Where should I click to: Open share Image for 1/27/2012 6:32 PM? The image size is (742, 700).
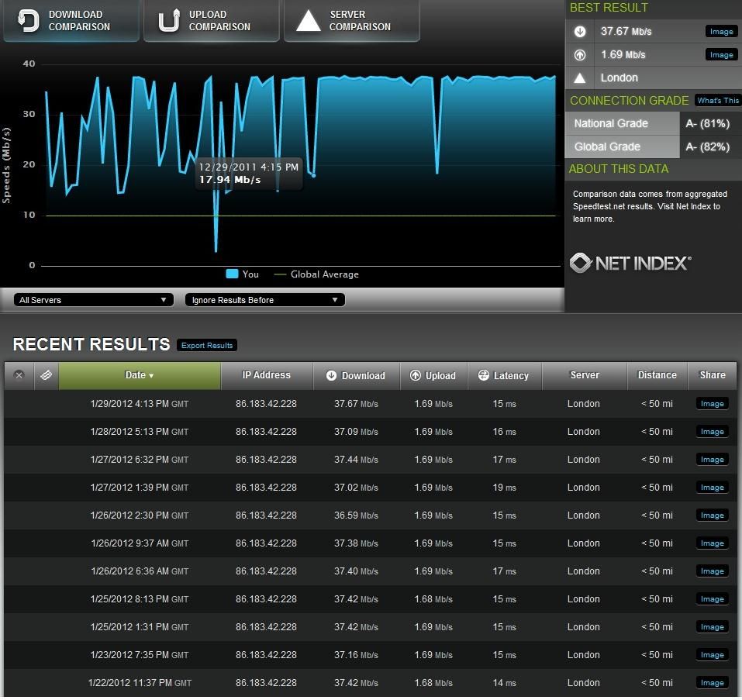713,460
